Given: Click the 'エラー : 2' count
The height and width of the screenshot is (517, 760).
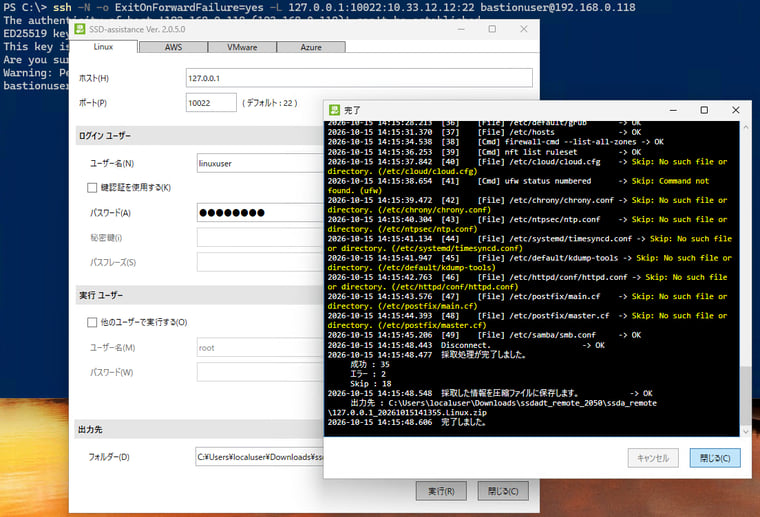Looking at the screenshot, I should pyautogui.click(x=368, y=374).
